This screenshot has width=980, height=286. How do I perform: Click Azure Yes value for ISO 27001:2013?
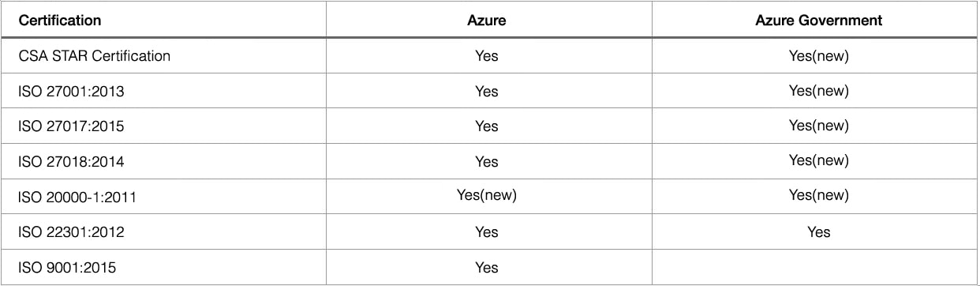coord(487,92)
